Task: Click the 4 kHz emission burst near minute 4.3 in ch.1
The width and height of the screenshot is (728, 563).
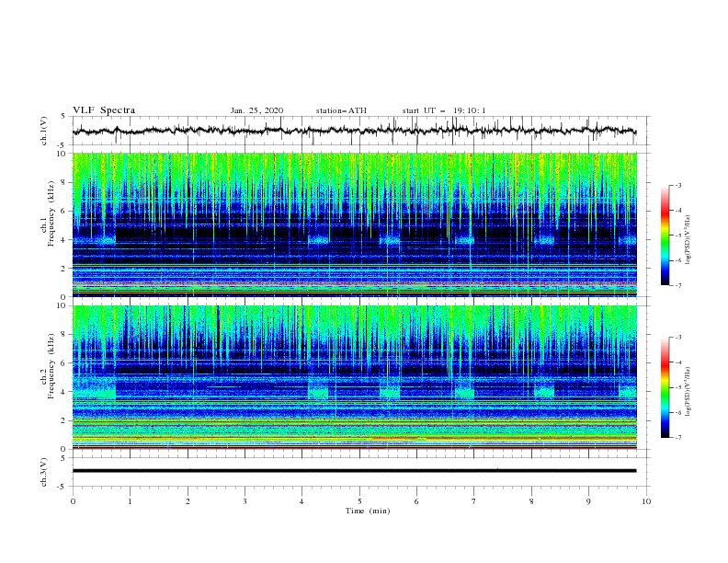Action: pyautogui.click(x=318, y=240)
